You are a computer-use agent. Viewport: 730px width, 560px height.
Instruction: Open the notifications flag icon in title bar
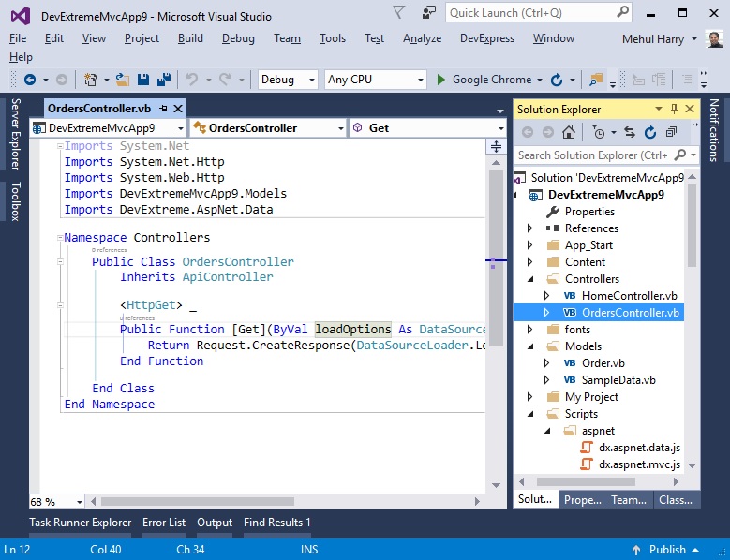pyautogui.click(x=399, y=12)
